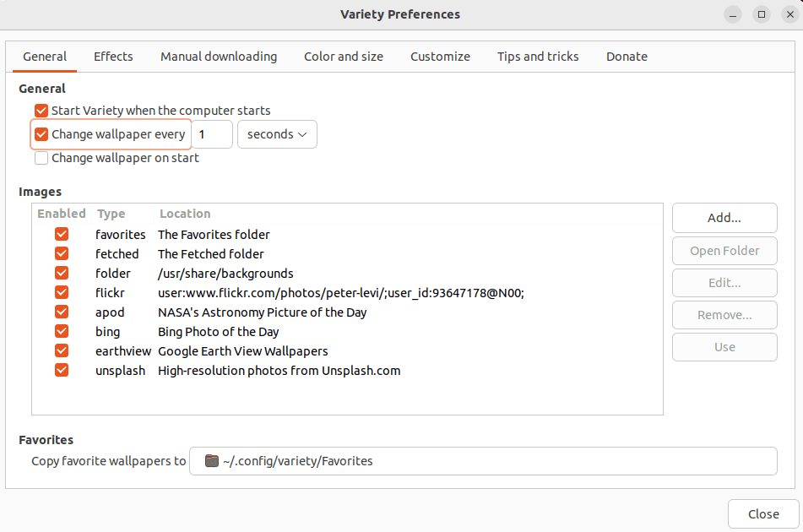Click the Remove... button

[724, 315]
